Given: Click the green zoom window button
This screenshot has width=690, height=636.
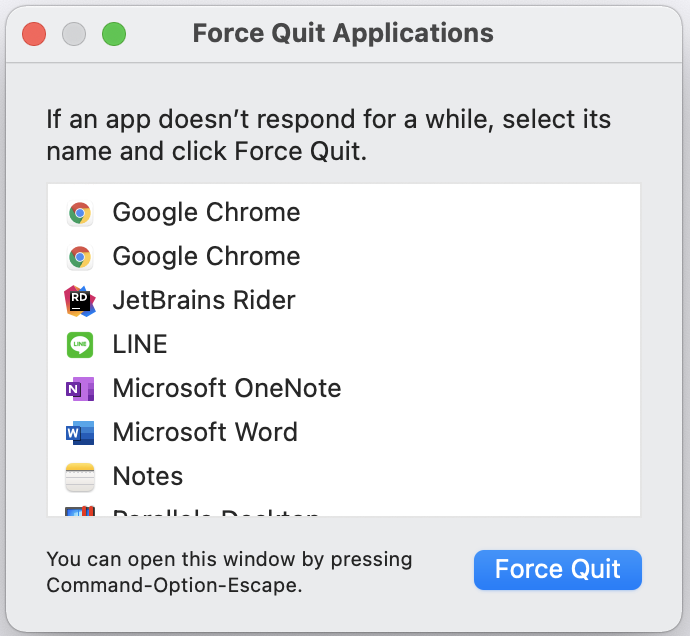Looking at the screenshot, I should click(x=114, y=33).
